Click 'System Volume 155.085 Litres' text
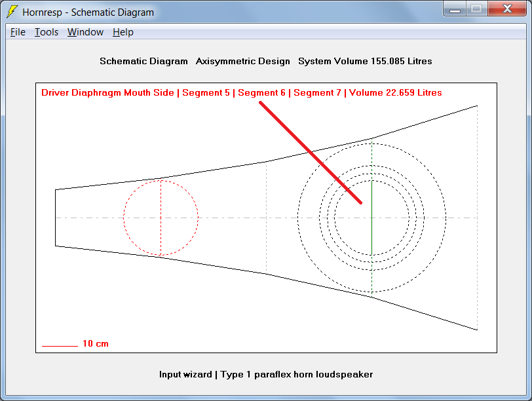Screen dimensions: 532x401 pyautogui.click(x=365, y=61)
